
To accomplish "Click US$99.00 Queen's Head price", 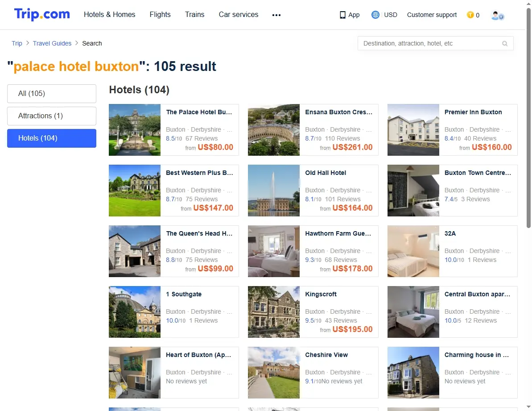I will [x=215, y=269].
